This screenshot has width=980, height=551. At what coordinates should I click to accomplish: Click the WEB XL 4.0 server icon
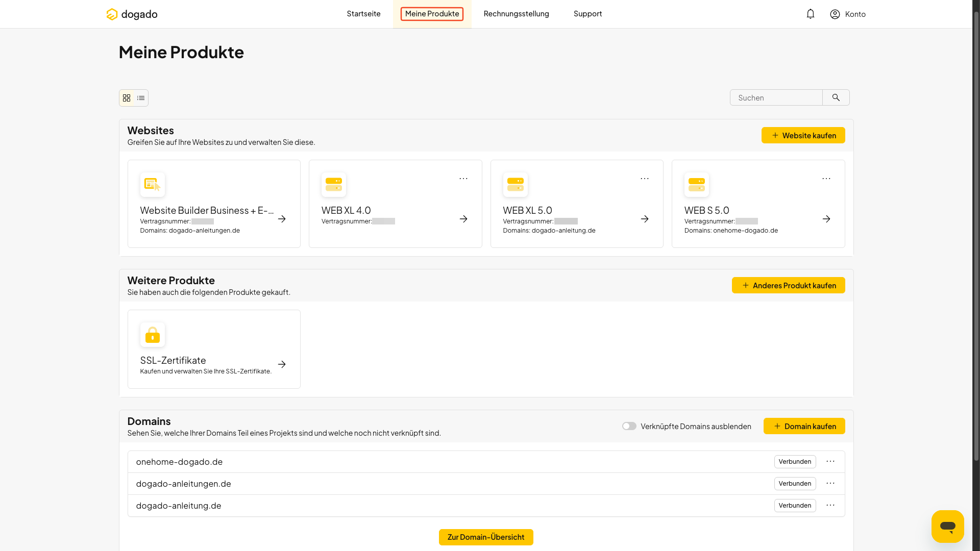[334, 185]
